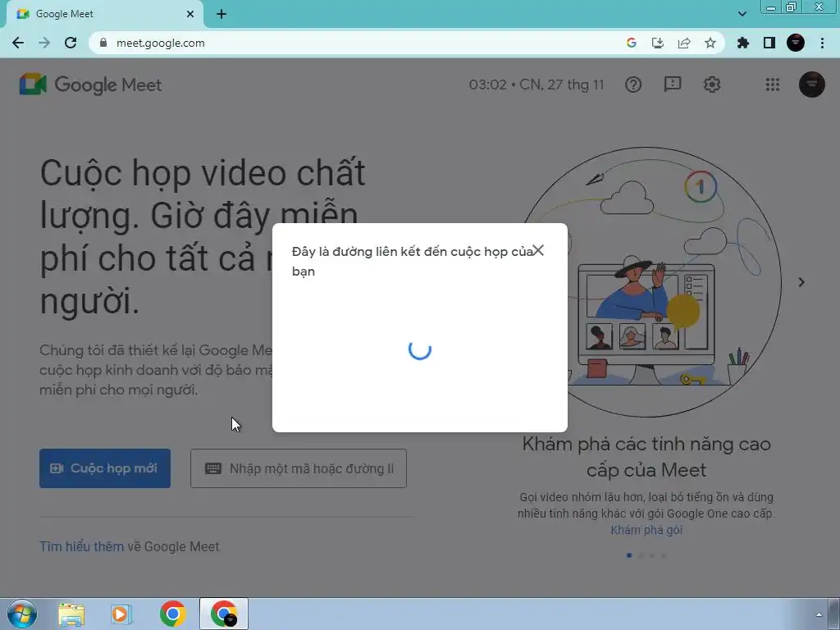Click the browser forward arrow
Image resolution: width=840 pixels, height=630 pixels.
coord(44,43)
